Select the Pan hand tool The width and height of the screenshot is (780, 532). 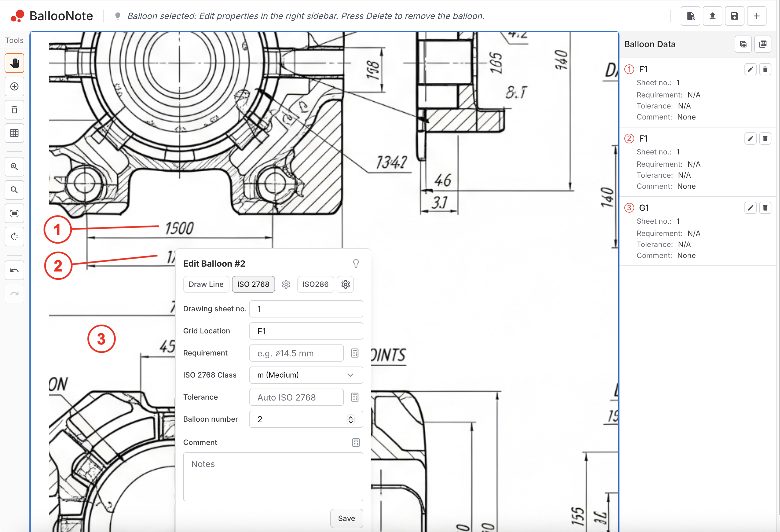tap(14, 63)
